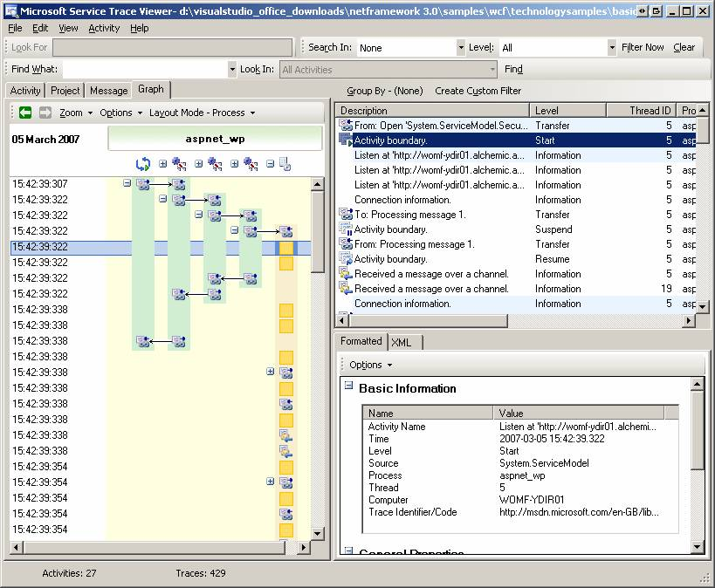Screen dimensions: 715x588
Task: Click the Filter Now button
Action: pos(643,47)
